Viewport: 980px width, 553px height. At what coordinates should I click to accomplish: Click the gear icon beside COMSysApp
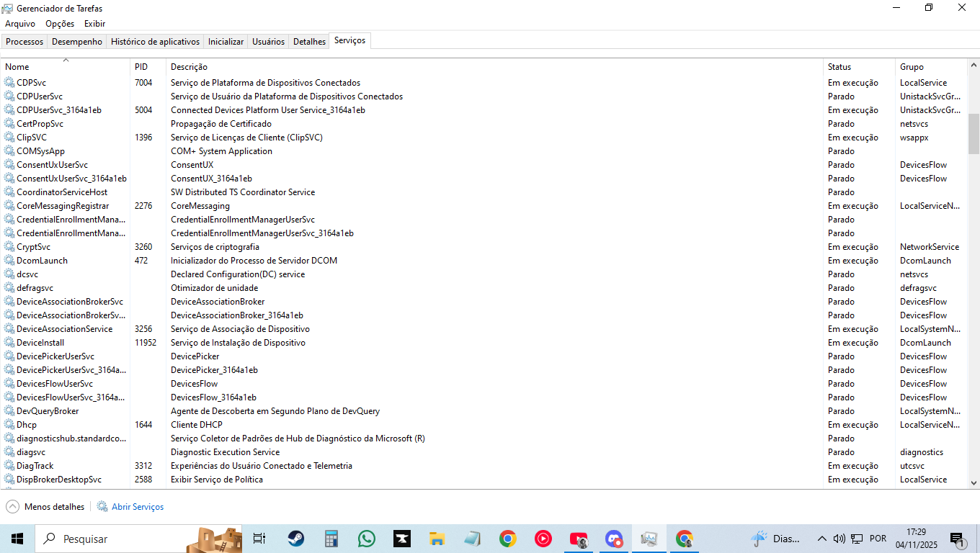coord(9,151)
